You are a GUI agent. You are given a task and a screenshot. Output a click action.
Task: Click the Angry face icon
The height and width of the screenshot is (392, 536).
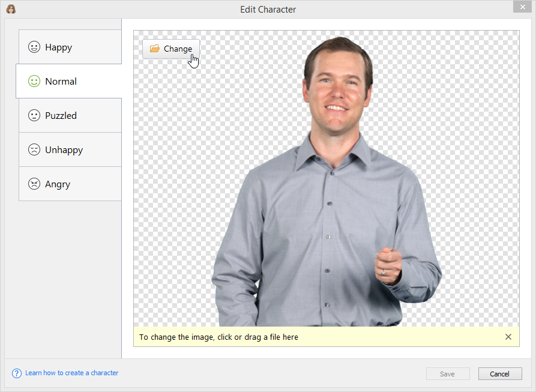tap(34, 184)
